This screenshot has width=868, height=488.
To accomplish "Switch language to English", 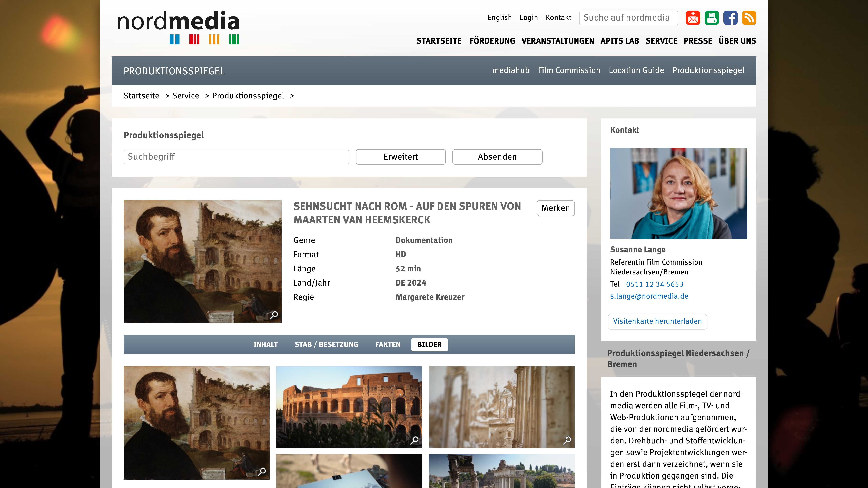I will point(499,17).
